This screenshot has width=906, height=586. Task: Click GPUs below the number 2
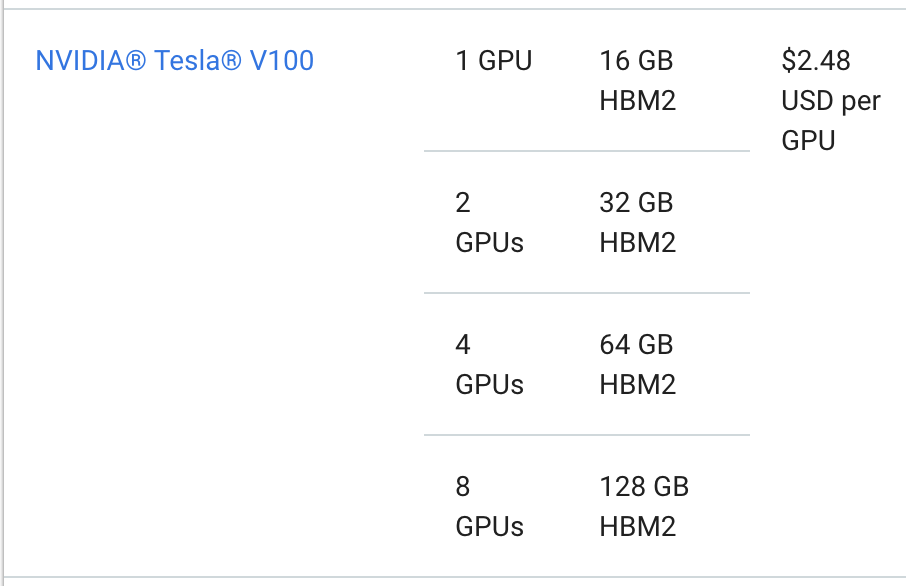tap(489, 243)
